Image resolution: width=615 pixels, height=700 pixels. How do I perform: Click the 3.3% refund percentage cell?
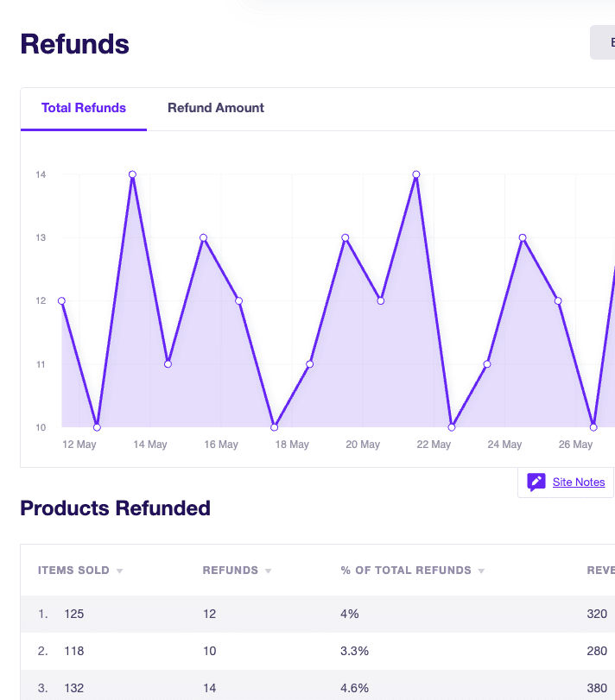pyautogui.click(x=355, y=651)
